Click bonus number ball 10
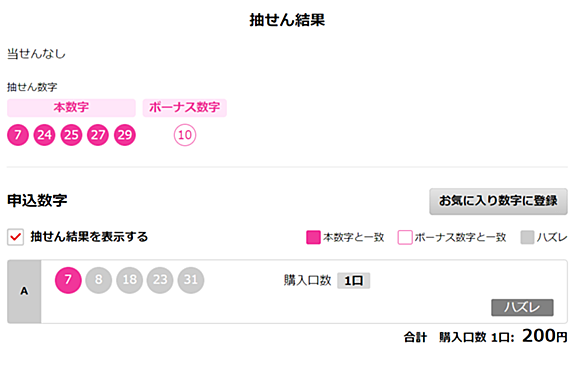The width and height of the screenshot is (586, 368). coord(185,135)
